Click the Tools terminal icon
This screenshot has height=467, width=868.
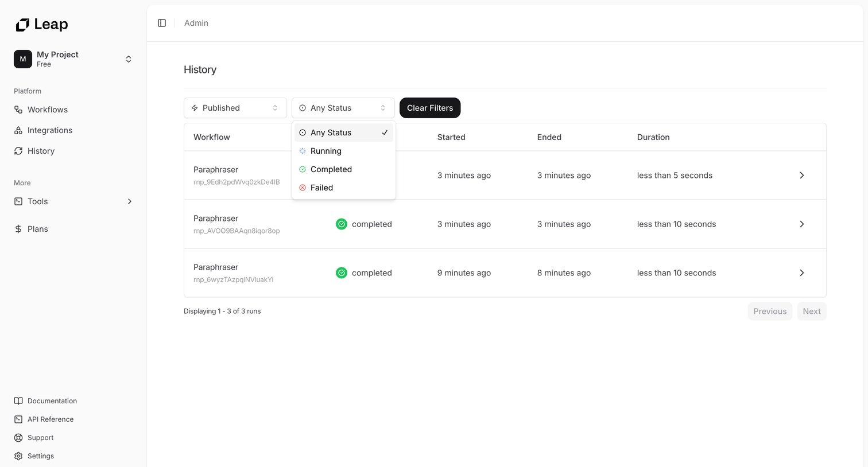pyautogui.click(x=18, y=201)
